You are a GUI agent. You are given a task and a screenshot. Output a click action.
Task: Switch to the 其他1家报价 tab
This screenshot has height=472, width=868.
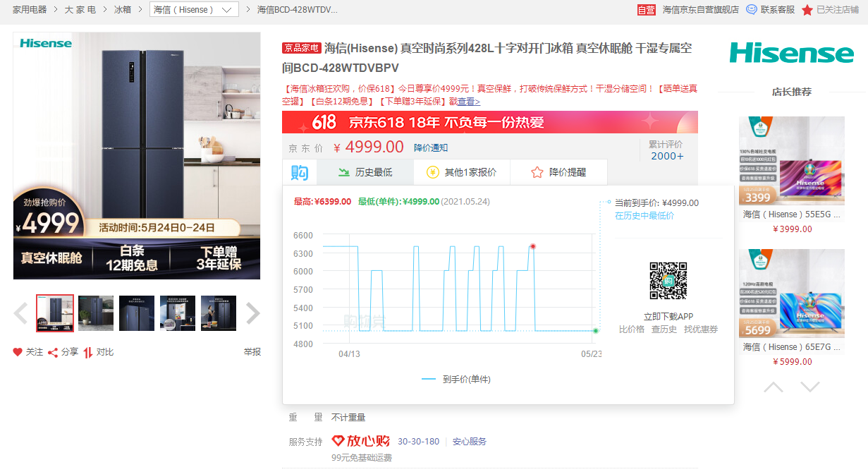[462, 172]
